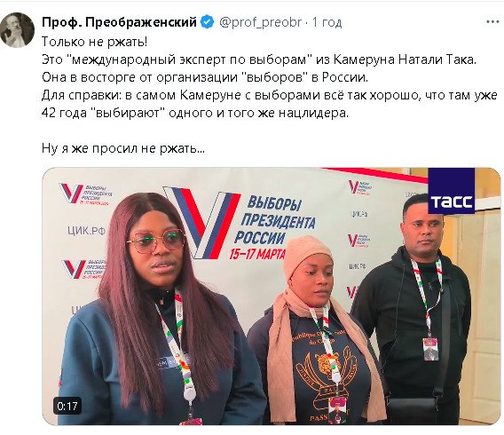Open the author's profile avatar picture
The width and height of the screenshot is (504, 435).
[x=18, y=30]
